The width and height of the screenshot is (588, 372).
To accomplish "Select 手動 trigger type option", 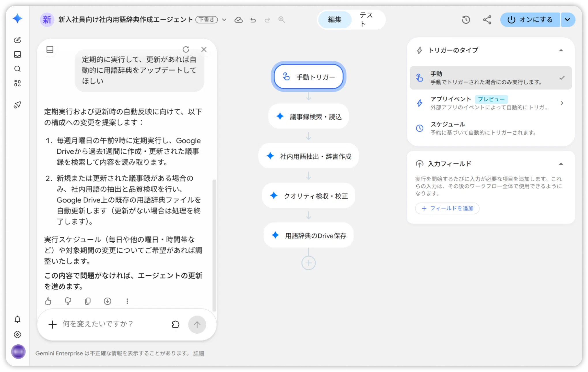I will tap(490, 78).
